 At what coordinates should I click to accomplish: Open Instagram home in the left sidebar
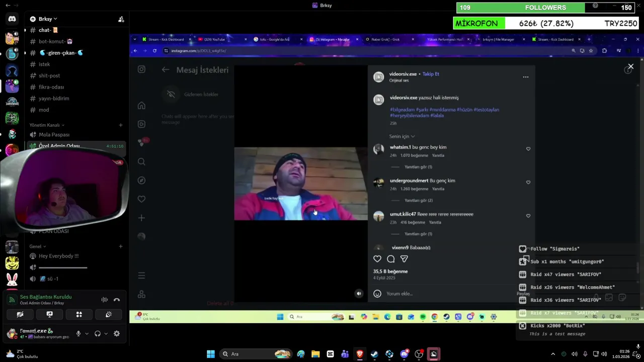pos(141,106)
